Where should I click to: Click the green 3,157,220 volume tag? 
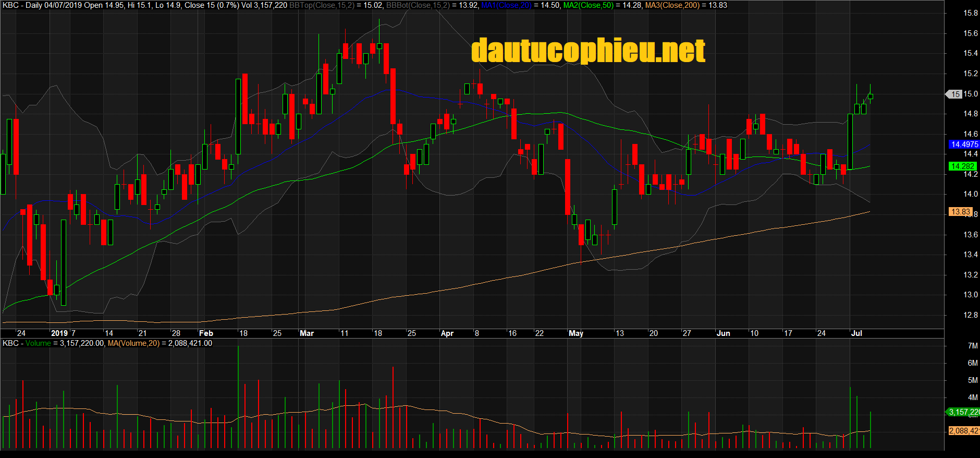(963, 412)
